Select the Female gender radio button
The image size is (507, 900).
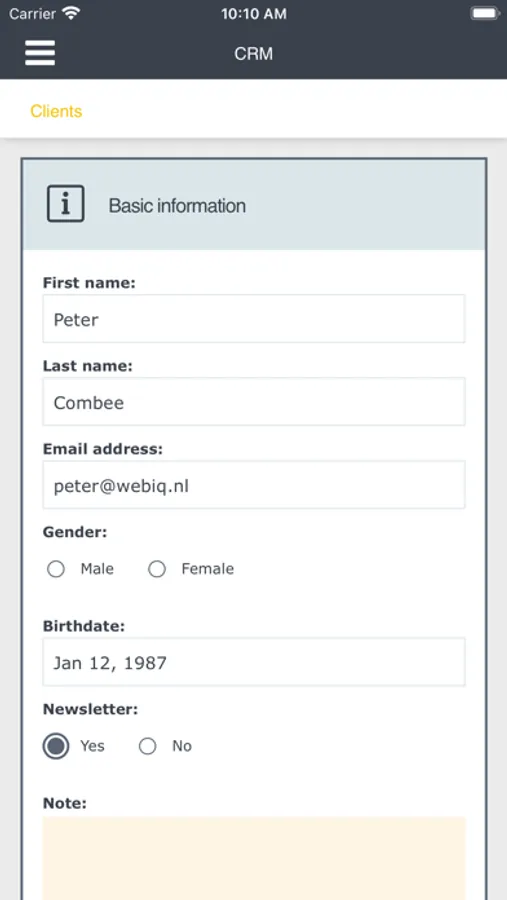point(157,569)
